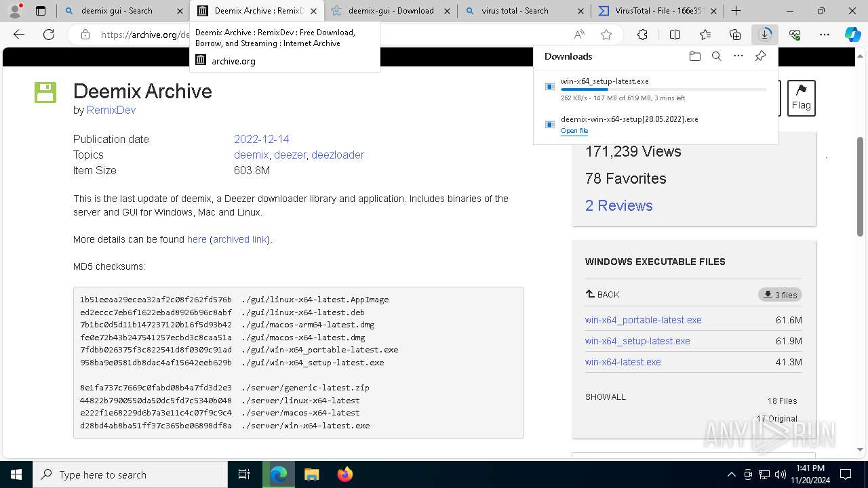
Task: Click the 78 Favorites text
Action: point(626,178)
